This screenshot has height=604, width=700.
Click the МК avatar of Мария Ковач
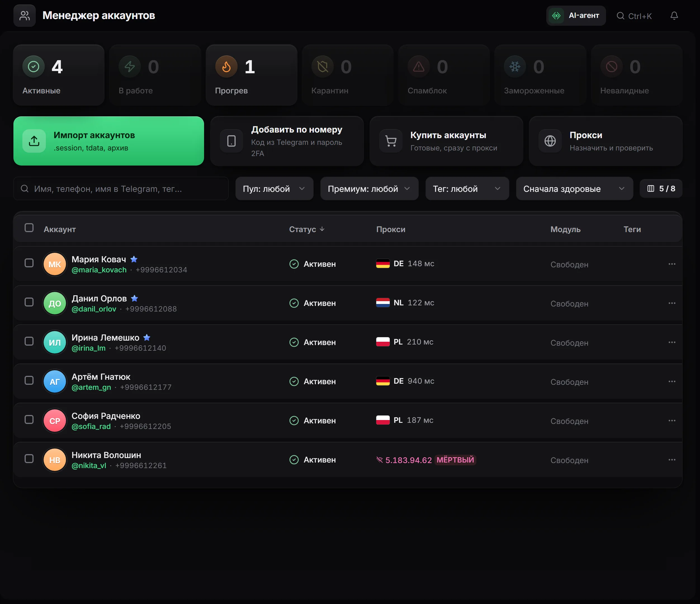point(55,264)
